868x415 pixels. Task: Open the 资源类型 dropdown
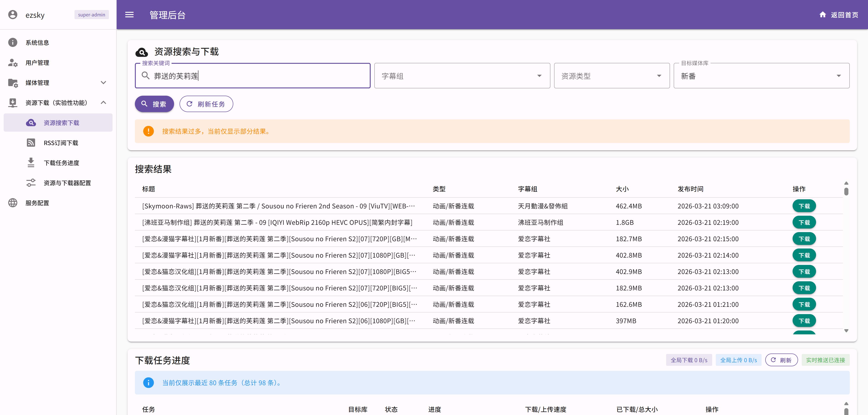(611, 76)
